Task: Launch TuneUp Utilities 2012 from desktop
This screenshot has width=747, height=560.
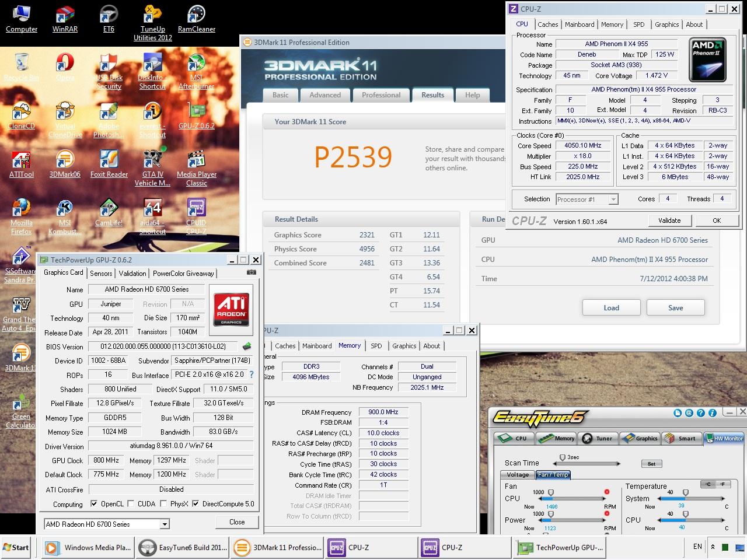Action: (152, 23)
